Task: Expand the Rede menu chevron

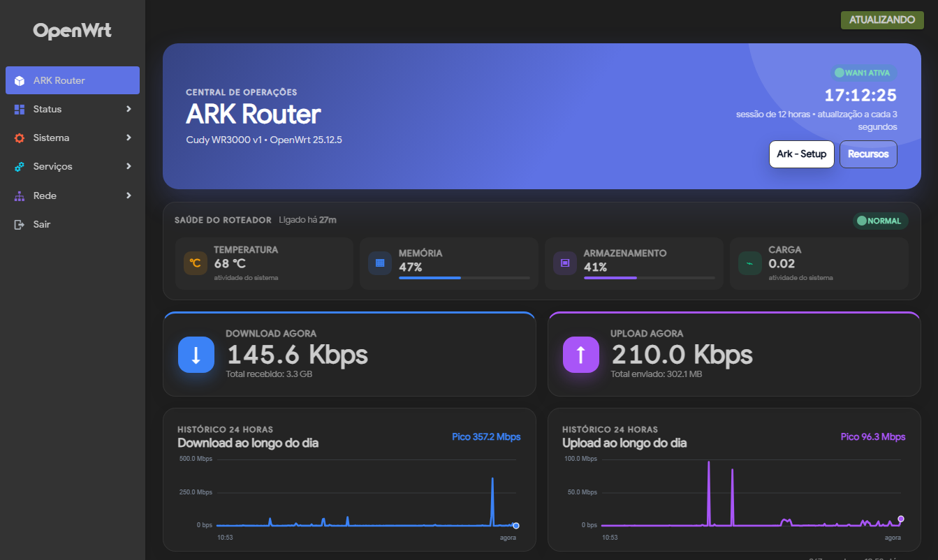Action: pyautogui.click(x=129, y=196)
